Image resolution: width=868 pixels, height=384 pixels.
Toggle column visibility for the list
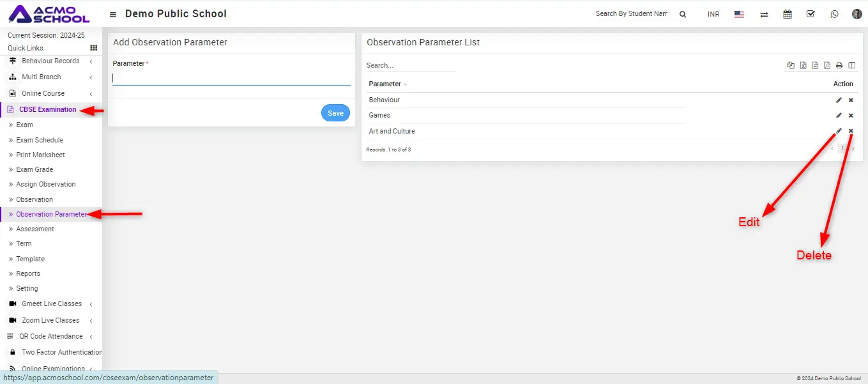851,65
